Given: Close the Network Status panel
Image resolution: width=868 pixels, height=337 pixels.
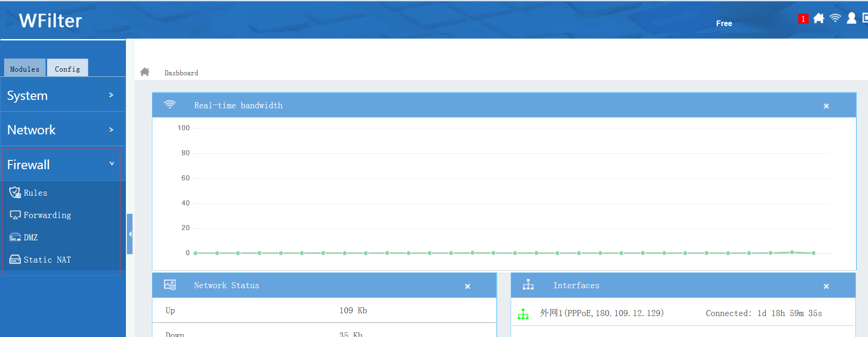Looking at the screenshot, I should coord(467,286).
